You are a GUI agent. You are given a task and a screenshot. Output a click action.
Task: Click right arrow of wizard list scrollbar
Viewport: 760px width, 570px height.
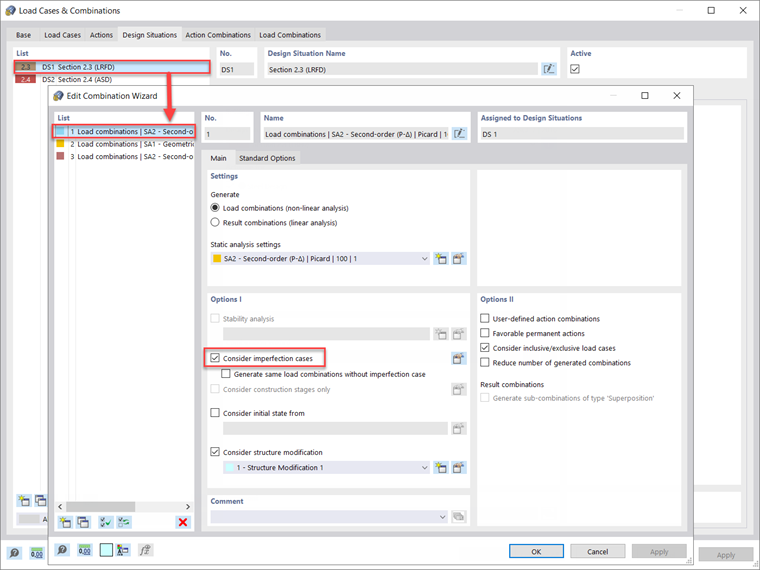tap(188, 507)
